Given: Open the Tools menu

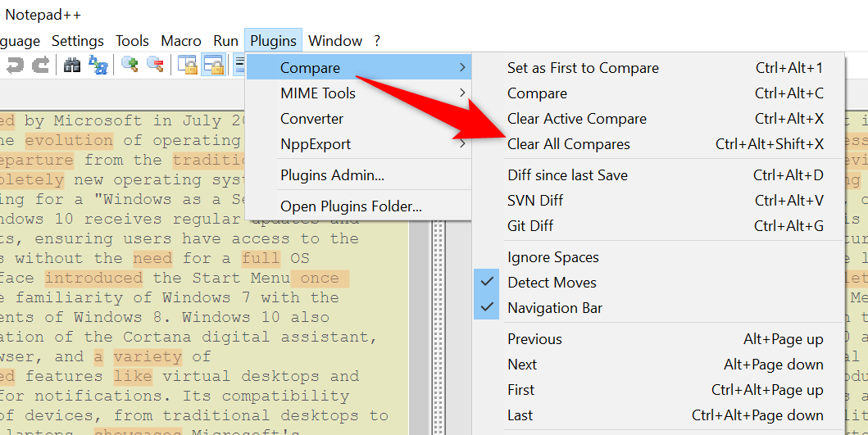Looking at the screenshot, I should [x=132, y=41].
